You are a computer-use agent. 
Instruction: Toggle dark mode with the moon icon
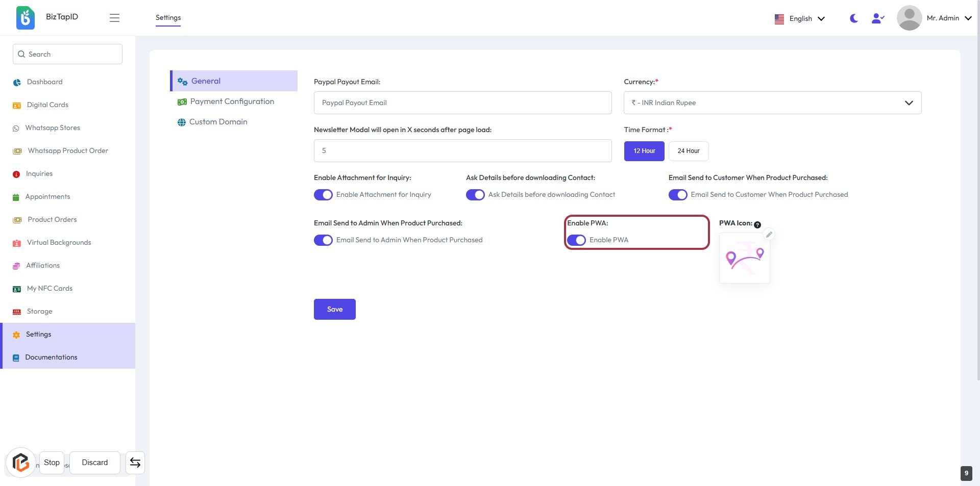coord(854,18)
